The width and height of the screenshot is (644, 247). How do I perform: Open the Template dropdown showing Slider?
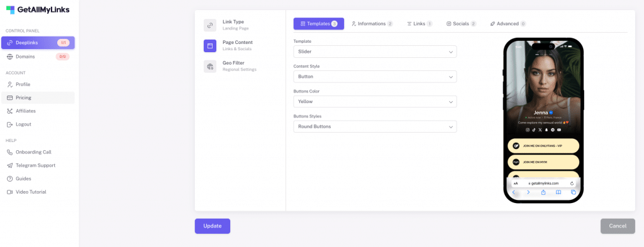tap(375, 52)
